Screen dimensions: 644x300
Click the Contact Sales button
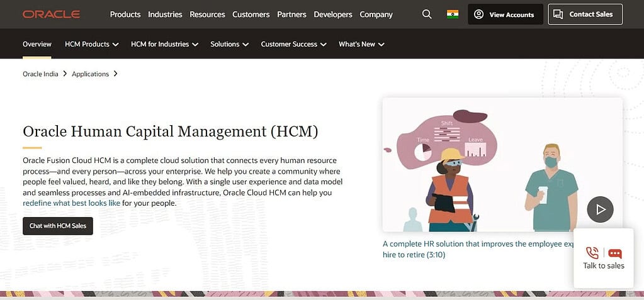(585, 14)
